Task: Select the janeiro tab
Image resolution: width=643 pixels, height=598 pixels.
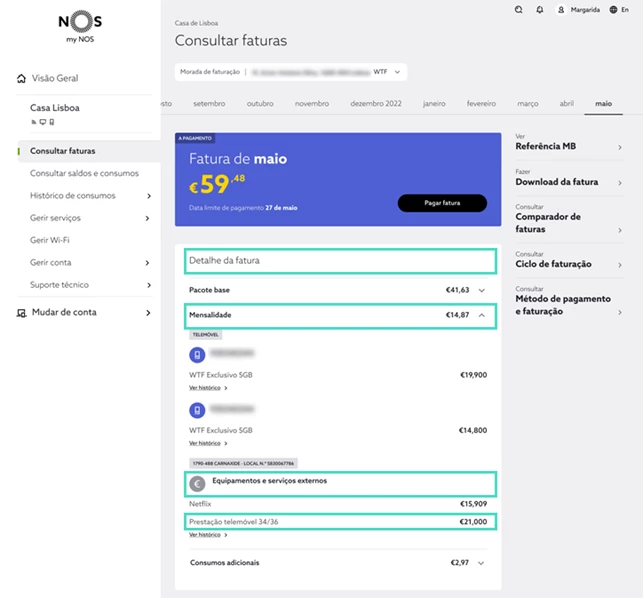Action: click(434, 104)
